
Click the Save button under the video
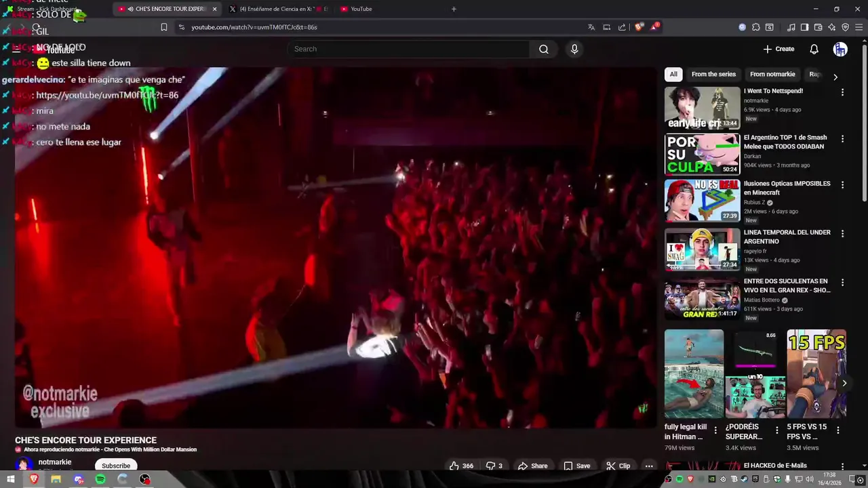[577, 466]
